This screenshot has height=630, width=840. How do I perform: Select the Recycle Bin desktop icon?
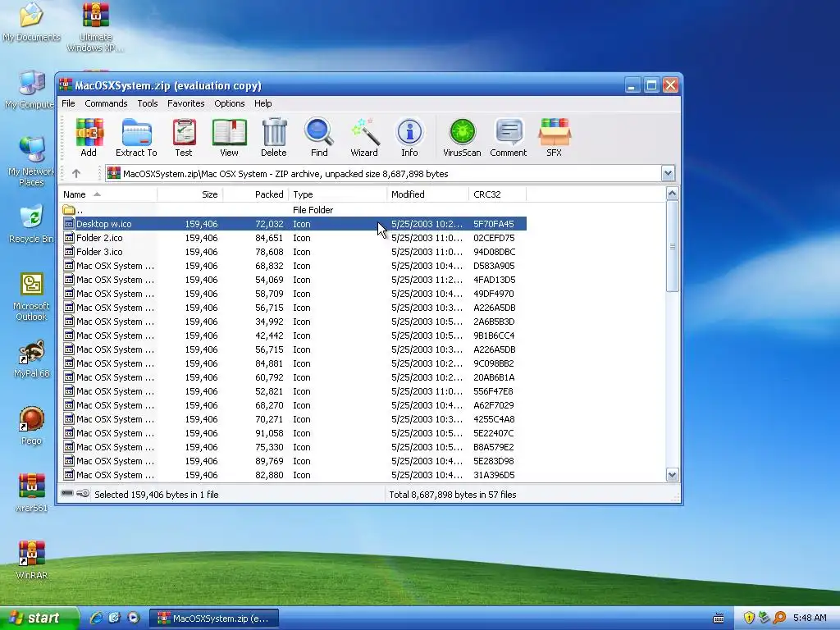click(x=31, y=224)
